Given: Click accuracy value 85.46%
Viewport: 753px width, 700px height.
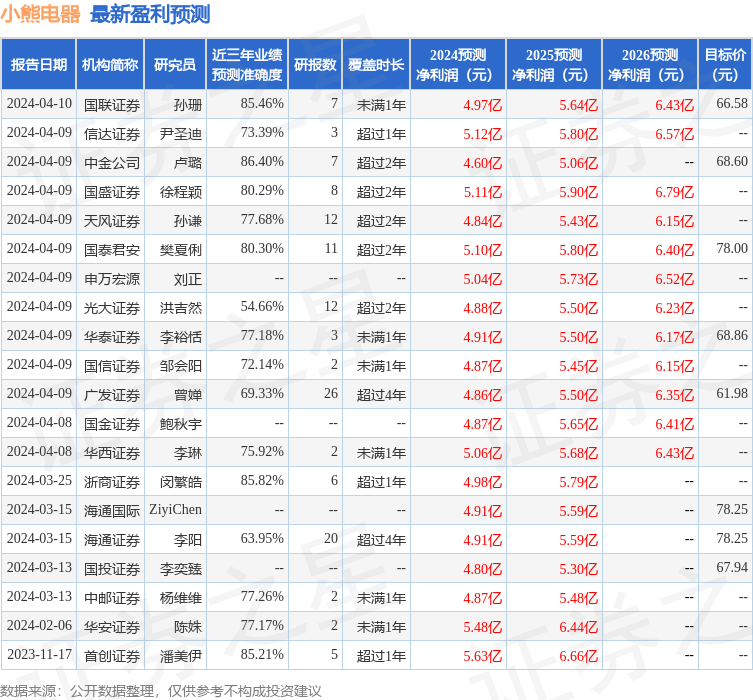Looking at the screenshot, I should (x=262, y=104).
